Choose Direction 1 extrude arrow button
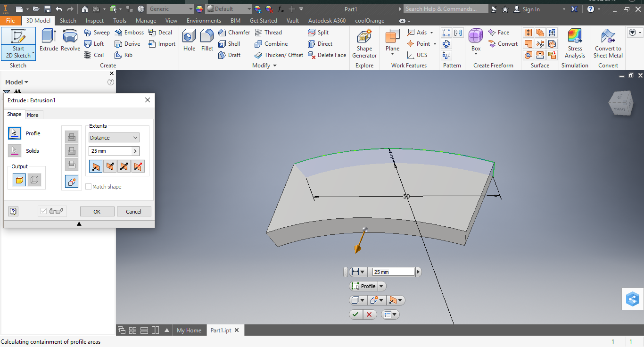 [96, 166]
